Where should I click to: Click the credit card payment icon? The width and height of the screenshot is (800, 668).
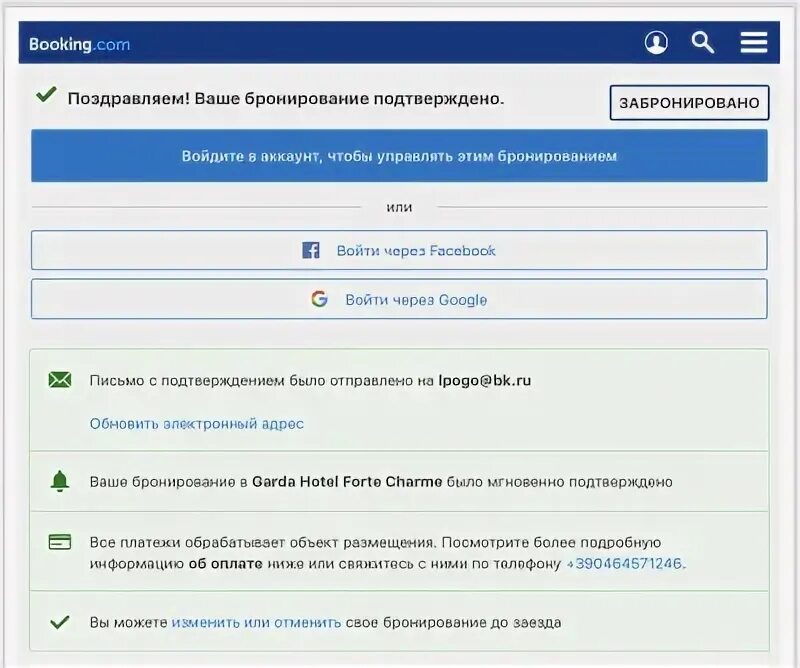[x=60, y=542]
